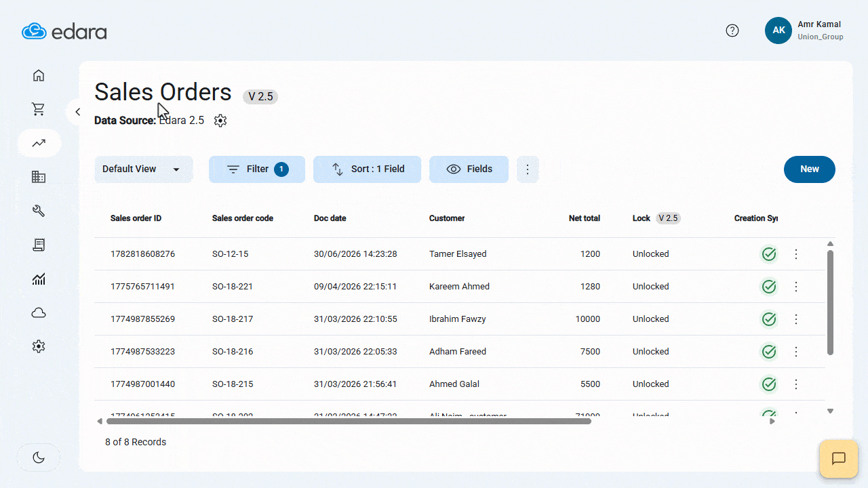
Task: Click Net total column header
Action: click(x=585, y=218)
